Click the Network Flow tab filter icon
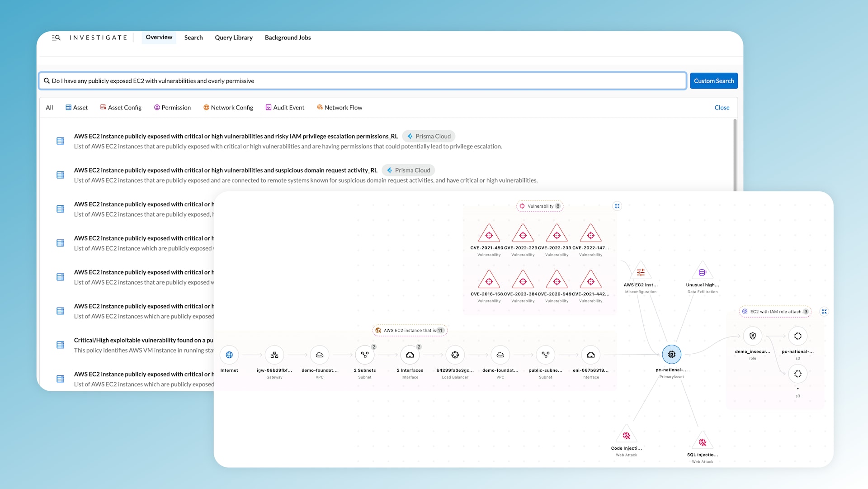Viewport: 868px width, 489px height. [320, 107]
